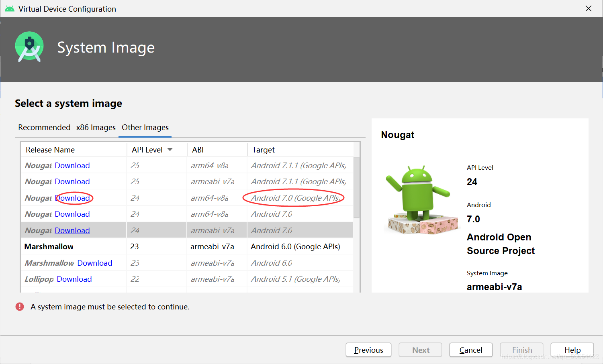This screenshot has height=364, width=603.
Task: Select the Android 7.1.1 (Google APIs) arm64-v8a target cell
Action: pyautogui.click(x=299, y=165)
